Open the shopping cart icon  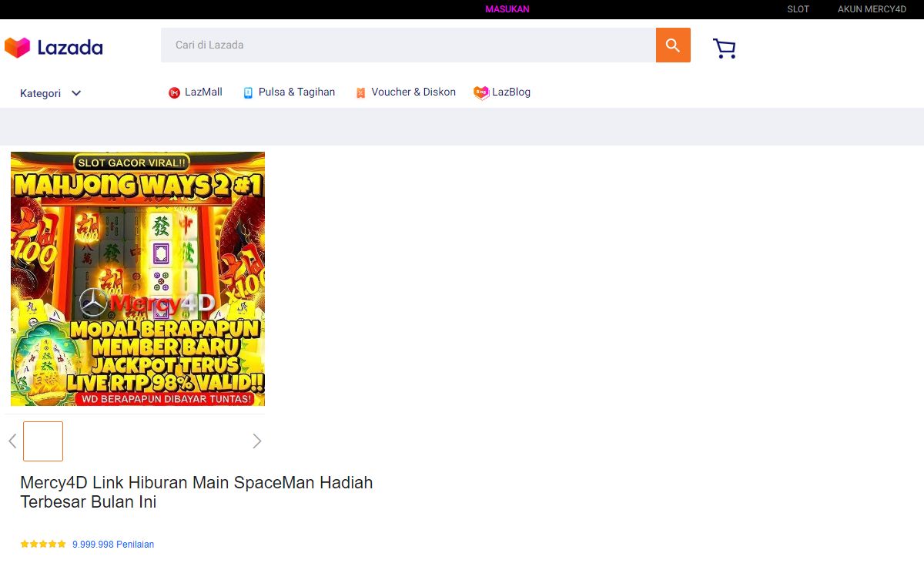725,49
